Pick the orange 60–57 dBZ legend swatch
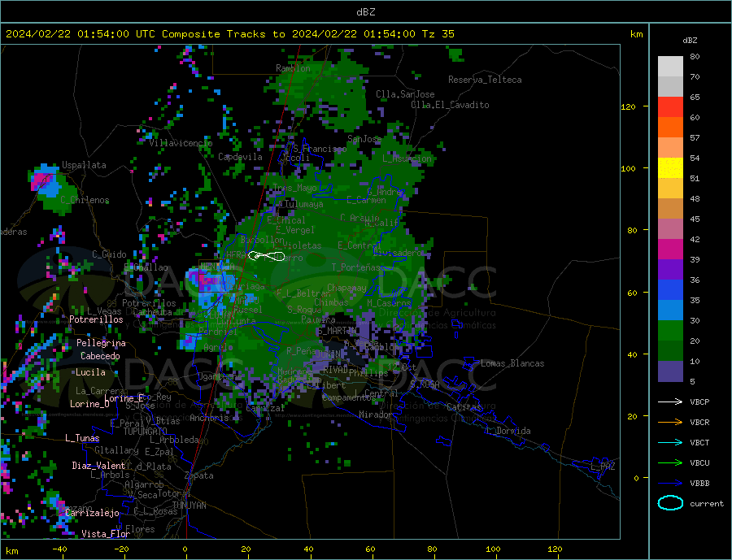Image resolution: width=732 pixels, height=560 pixels. pyautogui.click(x=670, y=128)
